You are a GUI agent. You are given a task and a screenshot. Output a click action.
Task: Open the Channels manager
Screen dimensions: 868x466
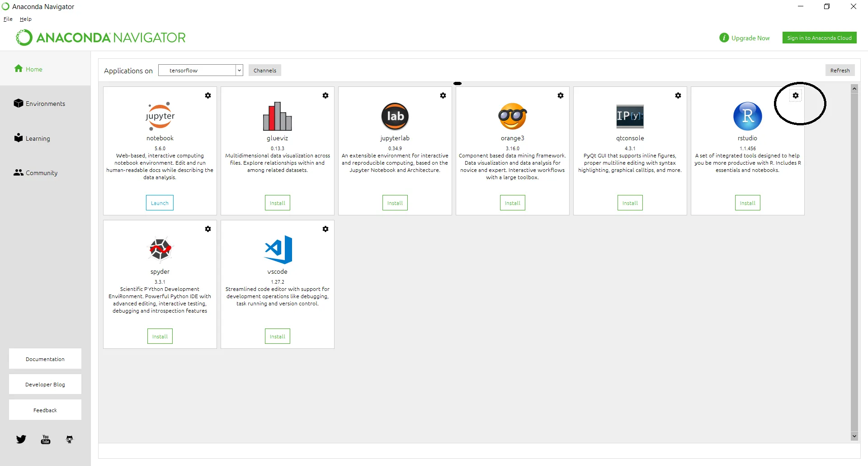pyautogui.click(x=265, y=70)
